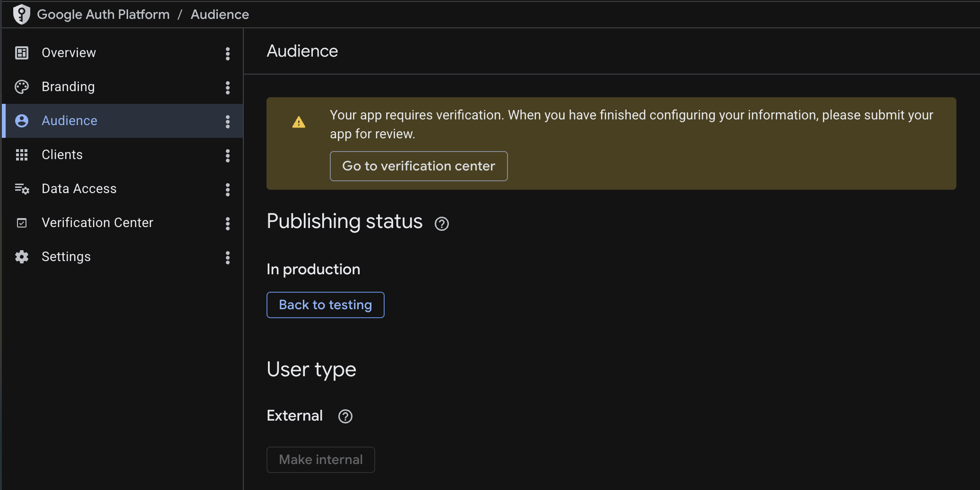Click the Data Access settings-list icon
This screenshot has height=490, width=980.
pyautogui.click(x=22, y=189)
